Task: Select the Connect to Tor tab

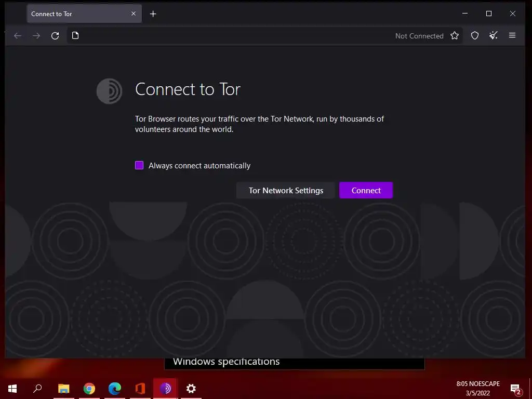Action: coord(84,14)
